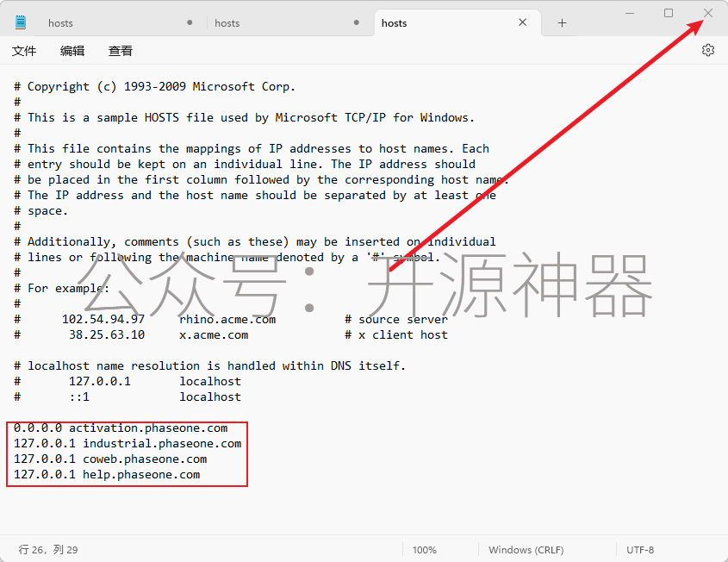The image size is (728, 562).
Task: Click the line starting "# Additionally, comments"
Action: point(255,242)
